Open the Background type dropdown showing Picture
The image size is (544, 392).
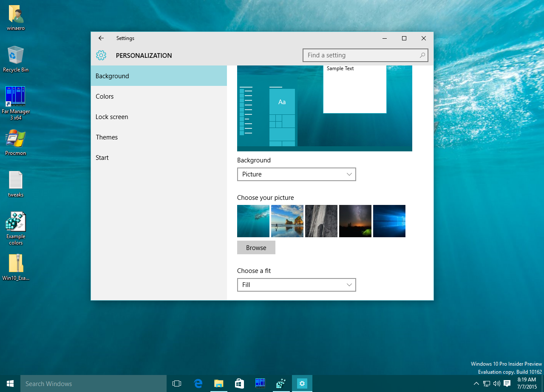coord(296,174)
